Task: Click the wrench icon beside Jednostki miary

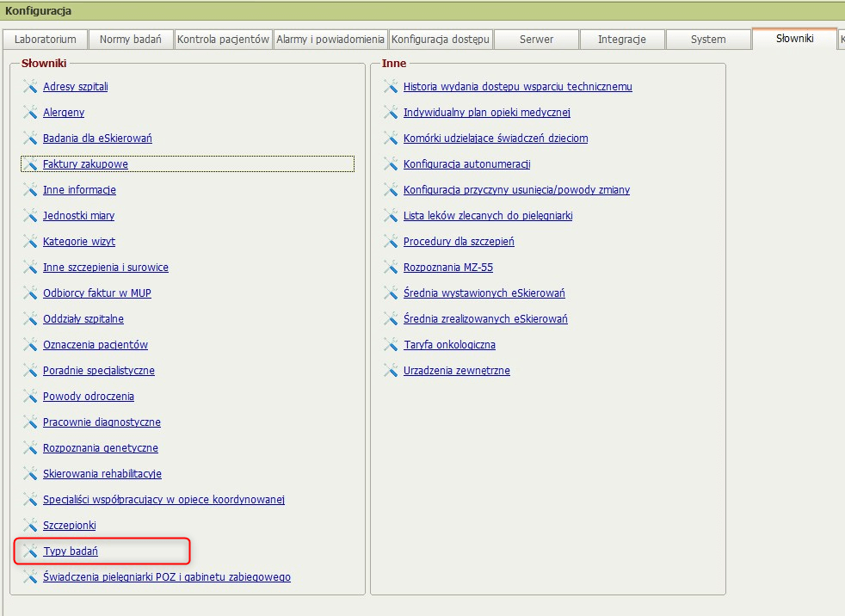Action: pyautogui.click(x=30, y=216)
